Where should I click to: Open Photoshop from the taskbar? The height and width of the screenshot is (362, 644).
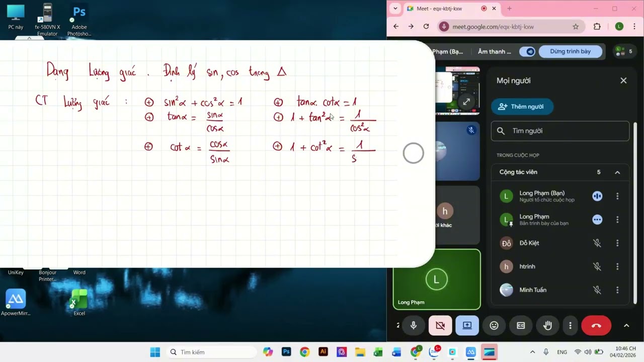(x=286, y=352)
